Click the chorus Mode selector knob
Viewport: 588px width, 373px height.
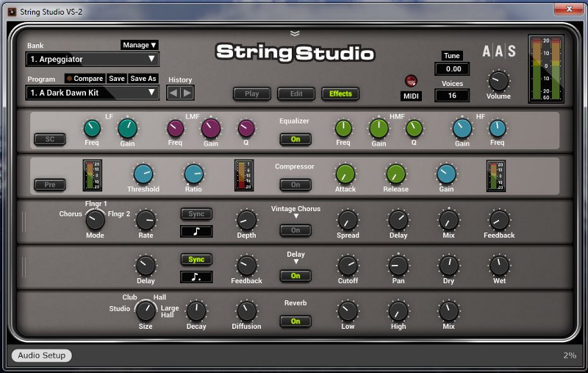[x=96, y=220]
